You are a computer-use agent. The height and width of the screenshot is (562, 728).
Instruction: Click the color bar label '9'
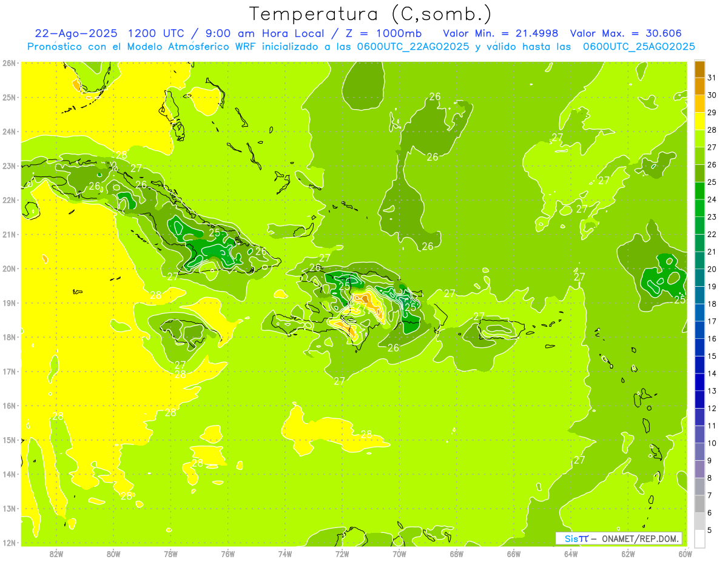point(710,461)
